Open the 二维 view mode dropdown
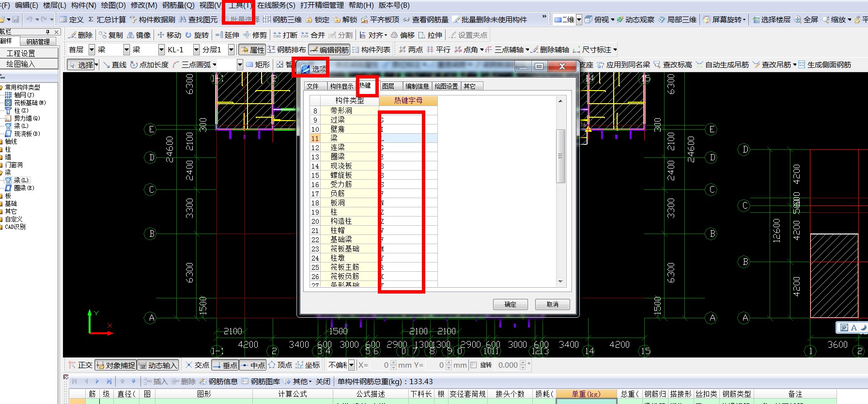This screenshot has height=404, width=868. click(x=579, y=20)
